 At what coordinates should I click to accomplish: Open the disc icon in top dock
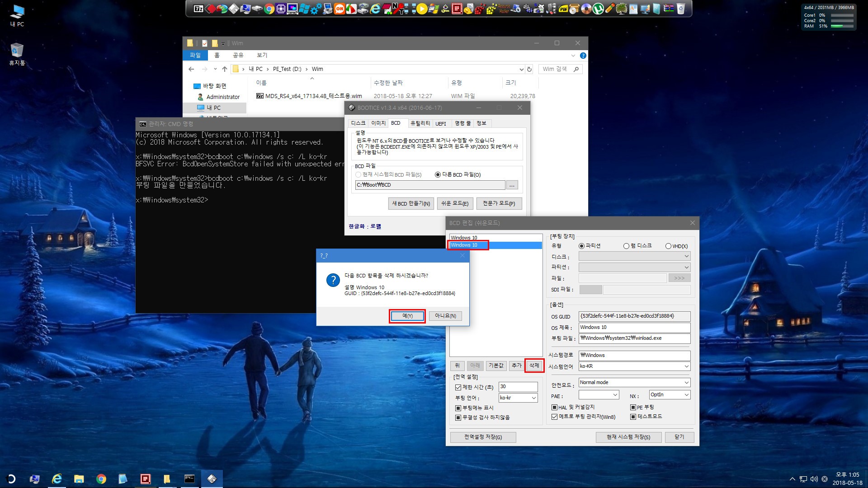[586, 9]
